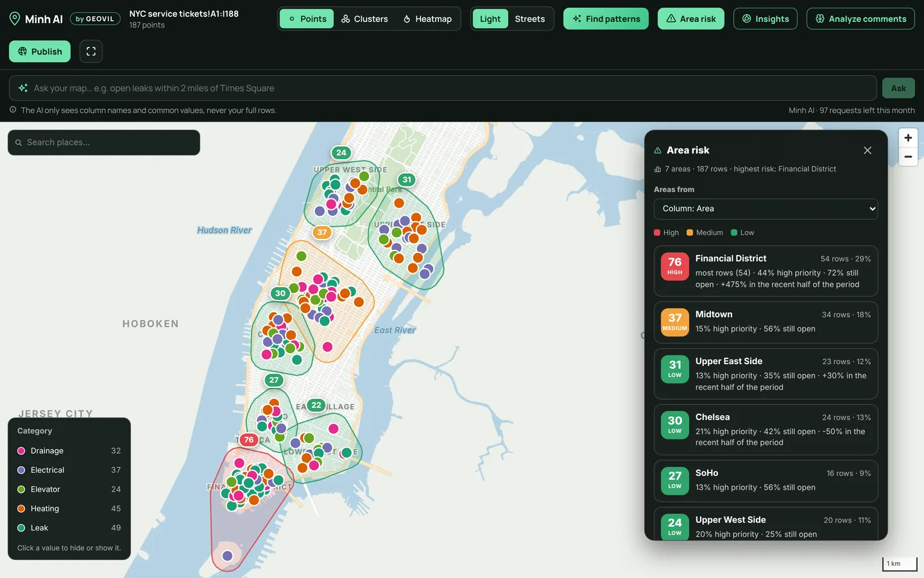Toggle the Leak category visibility
This screenshot has width=924, height=578.
click(69, 528)
